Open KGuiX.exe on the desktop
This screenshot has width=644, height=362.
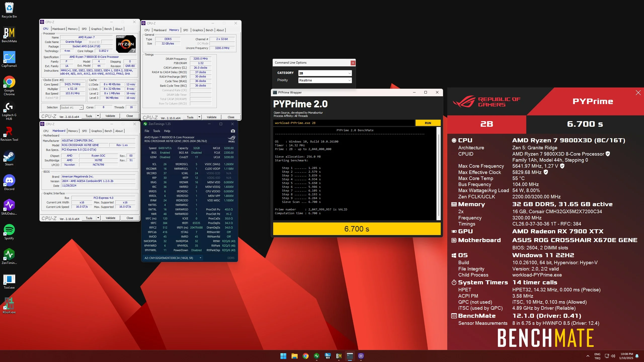click(9, 306)
